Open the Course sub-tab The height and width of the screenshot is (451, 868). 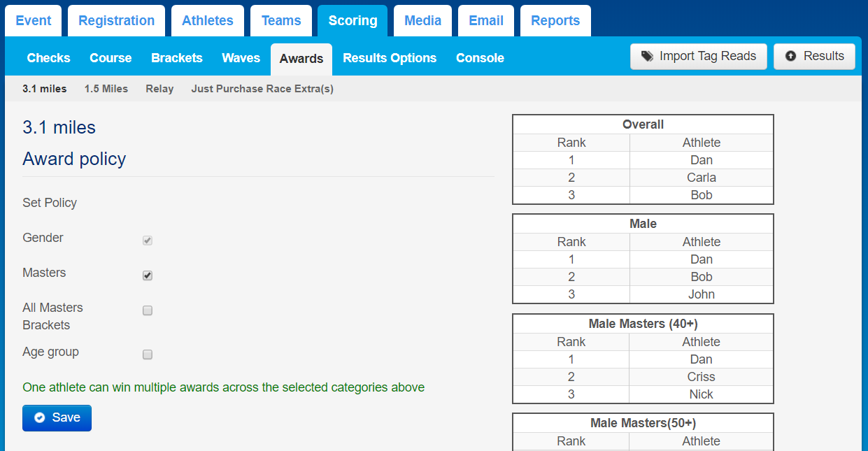pos(111,58)
